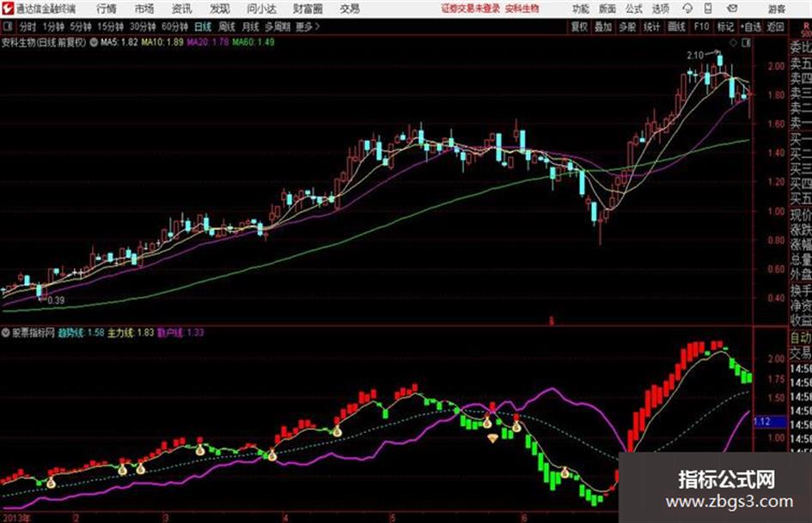This screenshot has height=523, width=812.
Task: Switch to 15分钟 period tab
Action: point(110,27)
